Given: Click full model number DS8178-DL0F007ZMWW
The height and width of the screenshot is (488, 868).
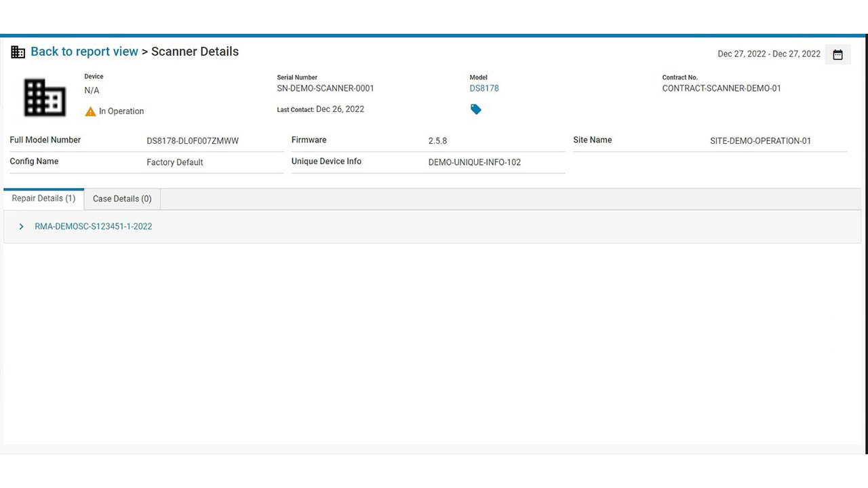Looking at the screenshot, I should pos(193,141).
